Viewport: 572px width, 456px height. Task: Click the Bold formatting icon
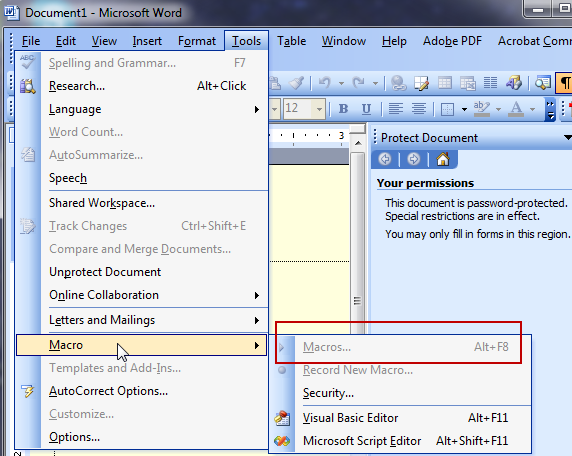(343, 109)
